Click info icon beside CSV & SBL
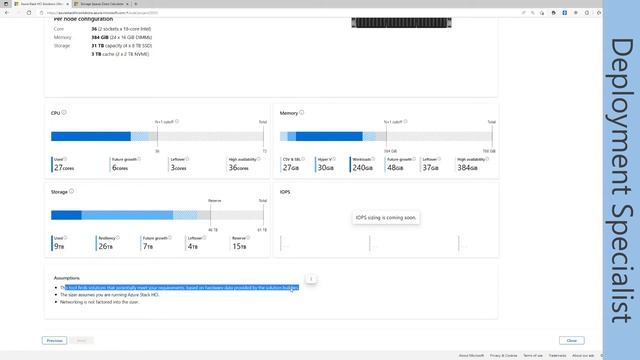This screenshot has height=360, width=640. [x=303, y=159]
